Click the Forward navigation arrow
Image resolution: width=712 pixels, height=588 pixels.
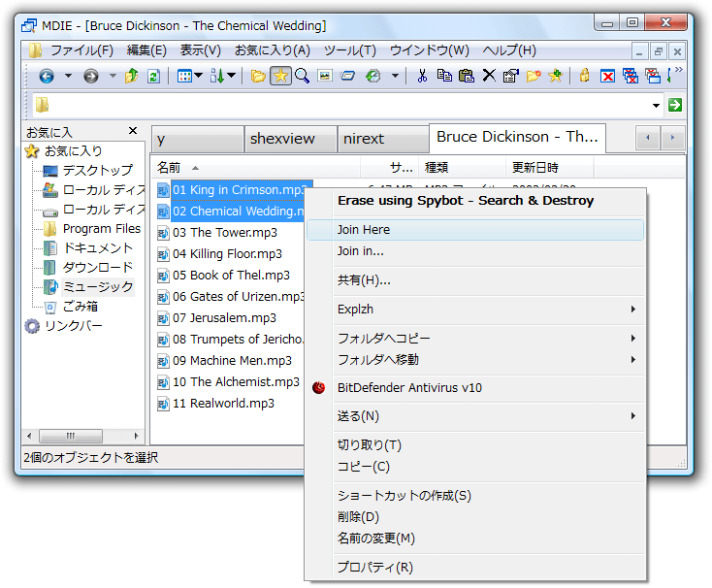pos(91,76)
